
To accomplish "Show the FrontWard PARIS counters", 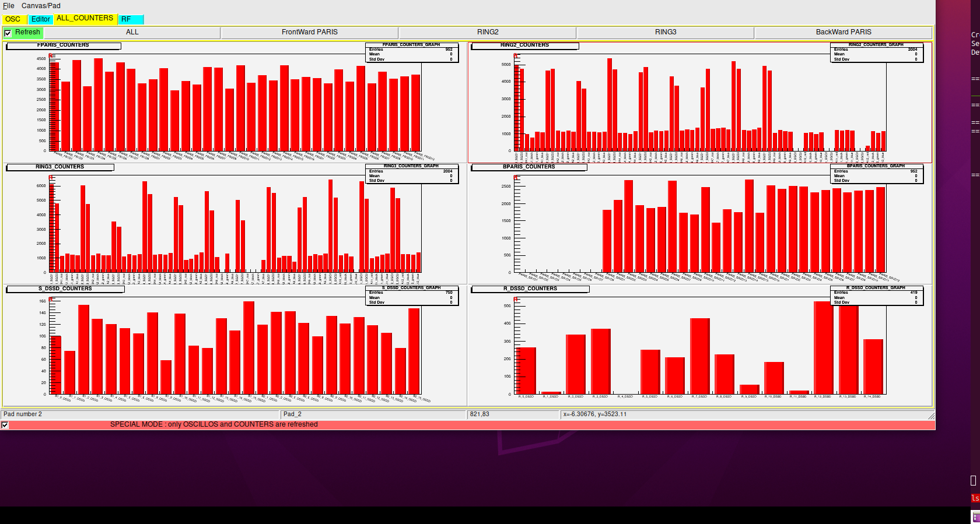I will click(309, 33).
